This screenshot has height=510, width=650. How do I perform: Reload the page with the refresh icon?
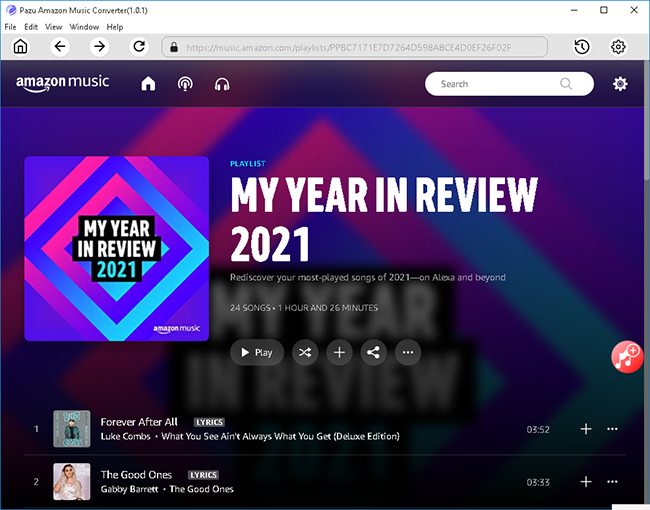(x=139, y=46)
